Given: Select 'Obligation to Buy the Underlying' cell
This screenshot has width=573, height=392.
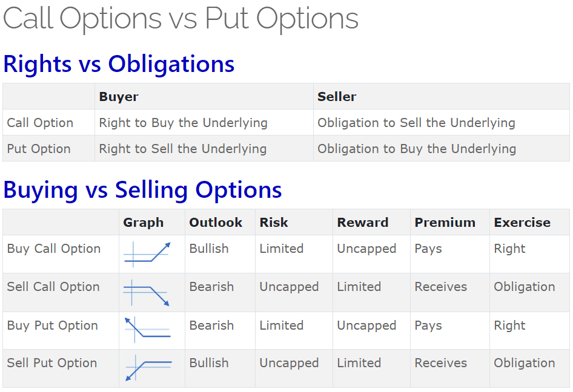Looking at the screenshot, I should click(417, 149).
